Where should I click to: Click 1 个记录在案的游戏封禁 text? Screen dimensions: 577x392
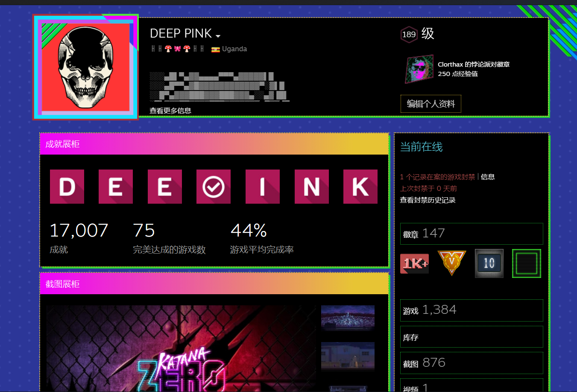[x=437, y=177]
